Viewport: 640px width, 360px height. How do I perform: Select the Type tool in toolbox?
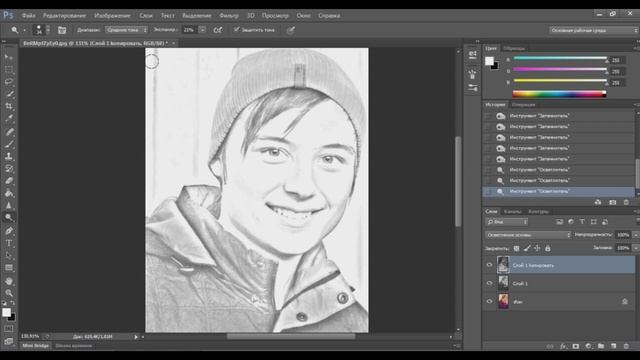(9, 243)
